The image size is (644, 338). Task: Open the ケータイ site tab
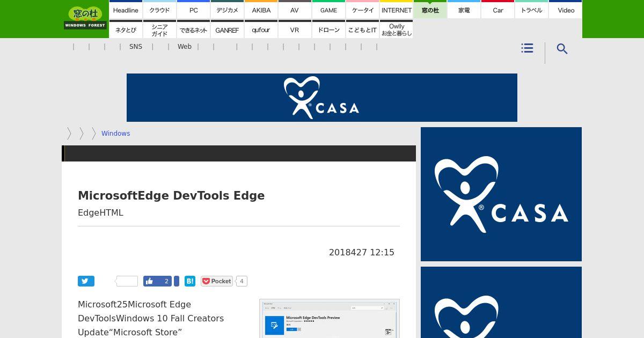click(362, 9)
